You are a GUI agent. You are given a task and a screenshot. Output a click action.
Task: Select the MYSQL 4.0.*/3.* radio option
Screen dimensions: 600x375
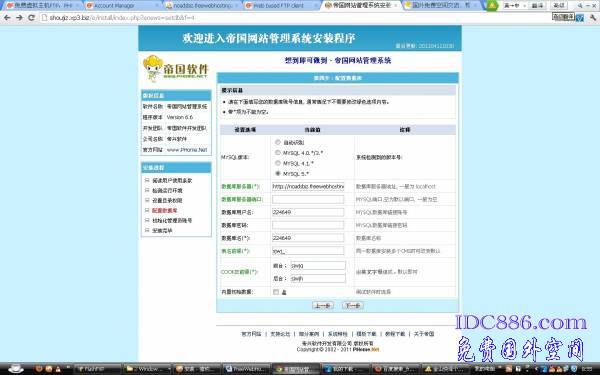click(x=278, y=153)
